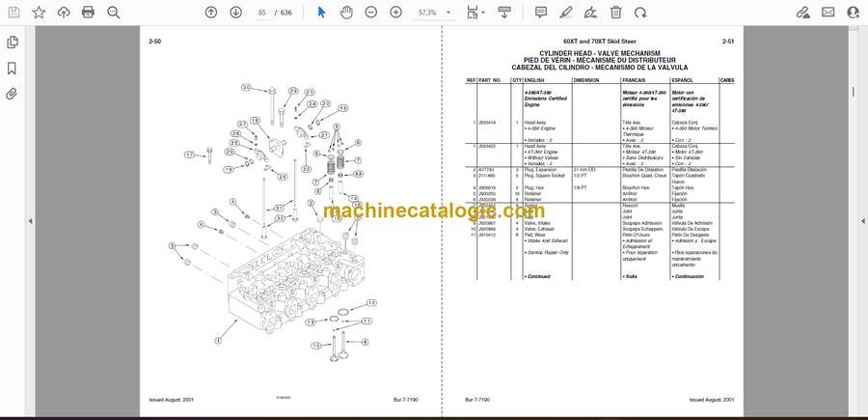Add a comment note
The height and width of the screenshot is (420, 868).
541,13
